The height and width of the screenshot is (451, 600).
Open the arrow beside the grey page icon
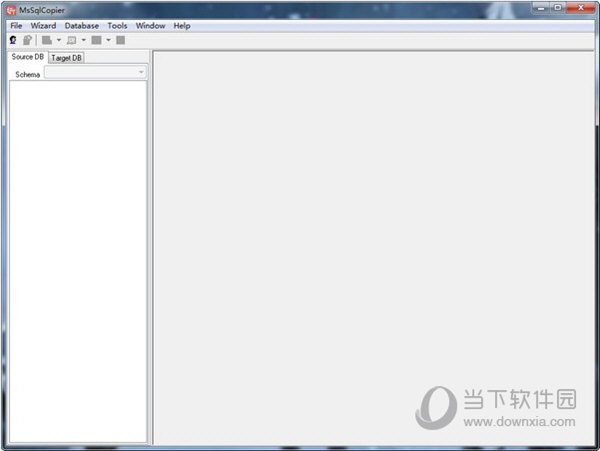pyautogui.click(x=59, y=40)
